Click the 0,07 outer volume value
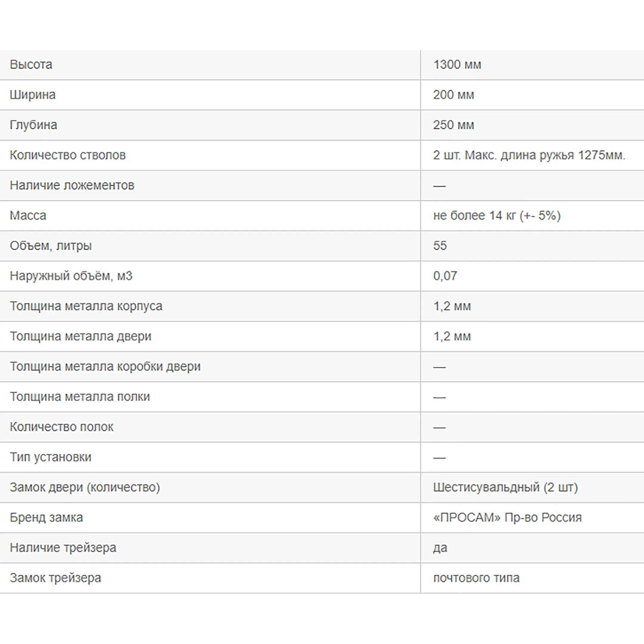Image resolution: width=644 pixels, height=644 pixels. coord(445,276)
